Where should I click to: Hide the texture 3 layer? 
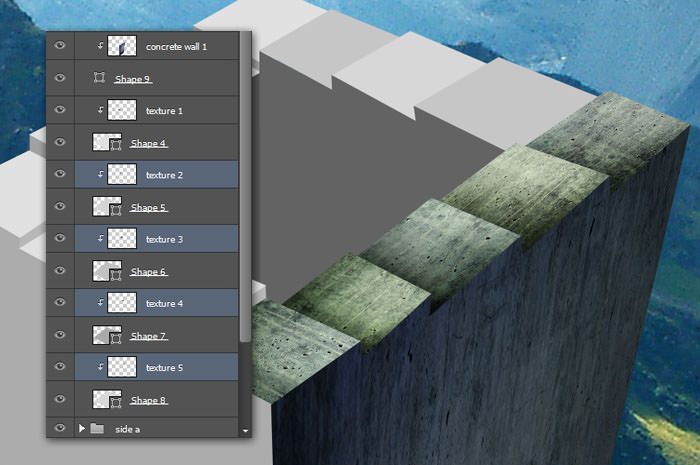[x=60, y=238]
